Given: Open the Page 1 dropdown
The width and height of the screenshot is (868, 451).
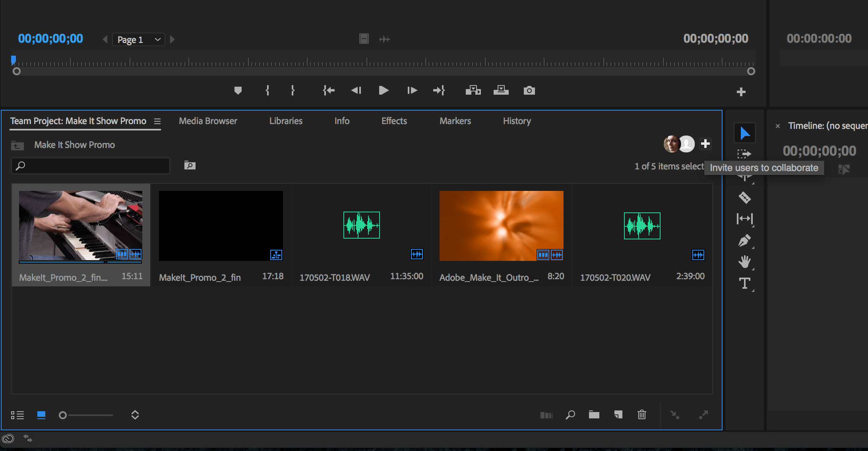Looking at the screenshot, I should click(138, 39).
